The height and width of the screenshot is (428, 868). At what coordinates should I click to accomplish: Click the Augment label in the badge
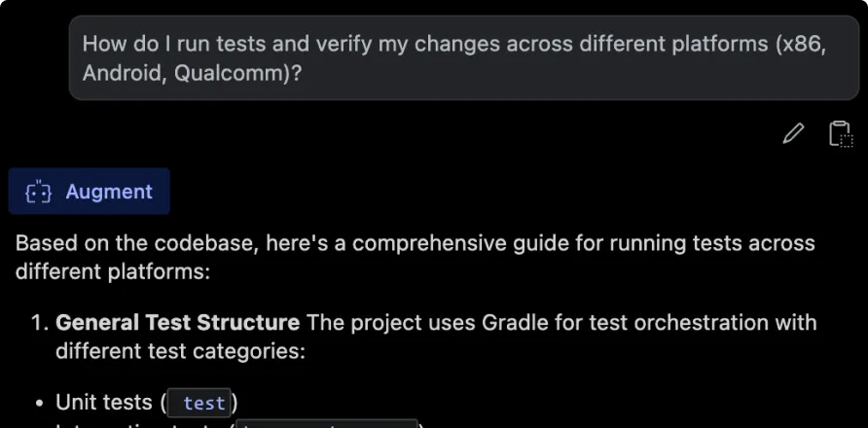(109, 192)
